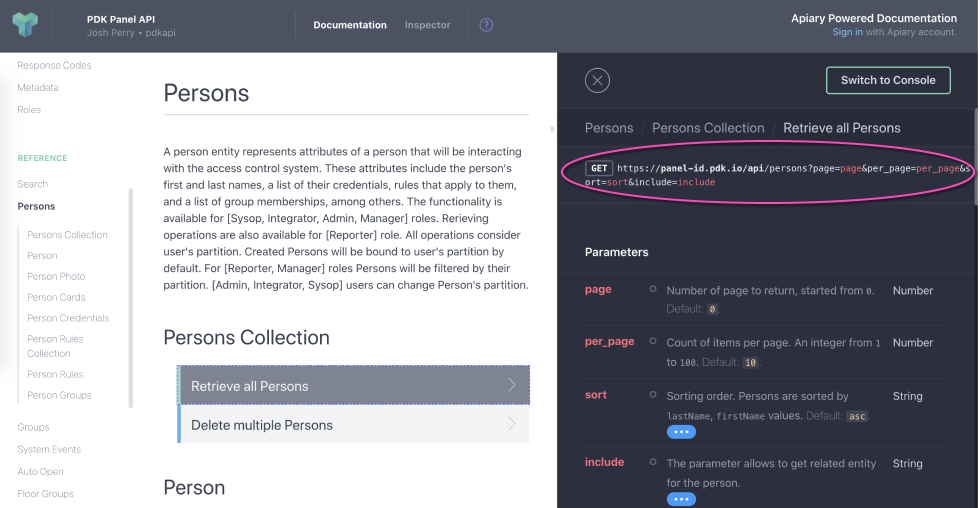The image size is (980, 508).
Task: Open Delete multiple Persons action
Action: (x=354, y=425)
